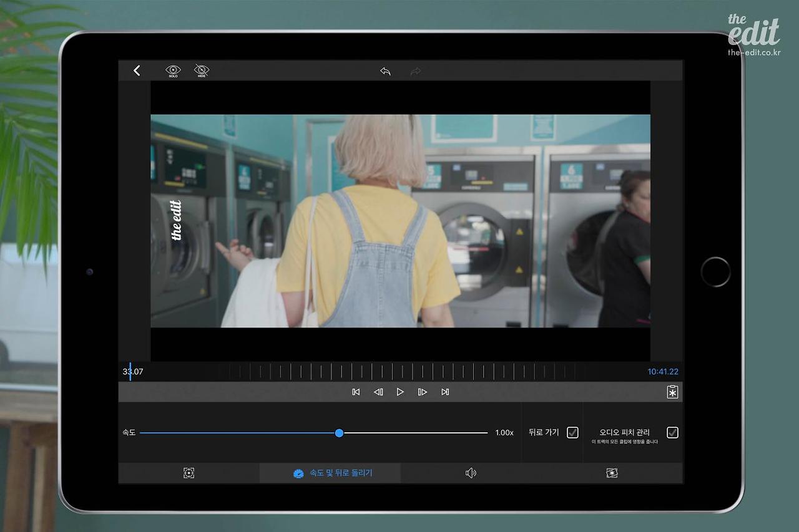Open the color and effects tab
Image resolution: width=799 pixels, height=532 pixels.
(612, 473)
